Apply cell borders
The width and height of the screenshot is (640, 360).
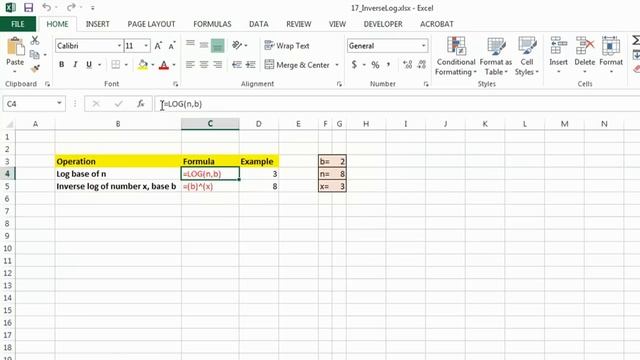pos(116,64)
